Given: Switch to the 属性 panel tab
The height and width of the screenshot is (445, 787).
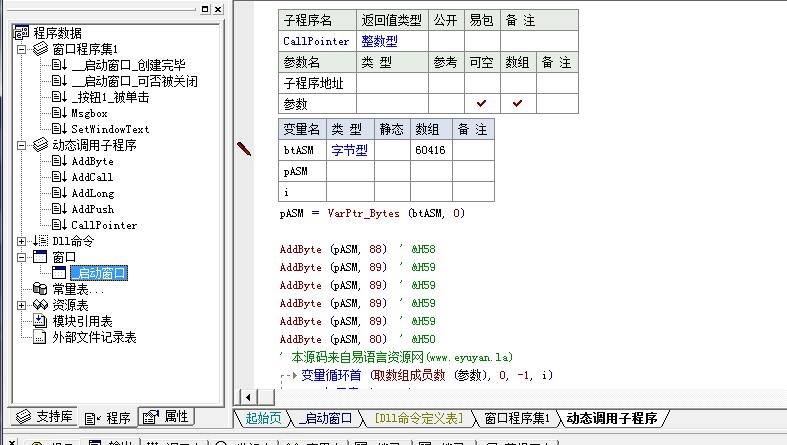Looking at the screenshot, I should [x=166, y=416].
